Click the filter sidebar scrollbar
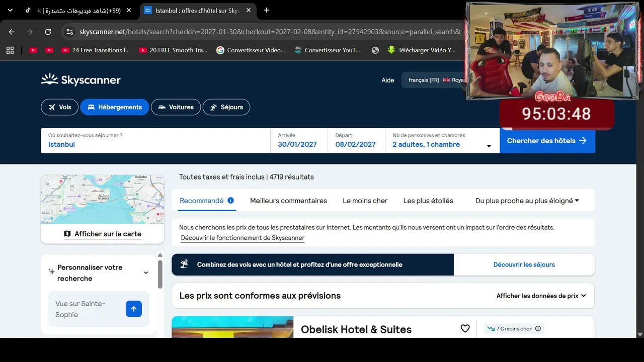644x362 pixels. (160, 274)
